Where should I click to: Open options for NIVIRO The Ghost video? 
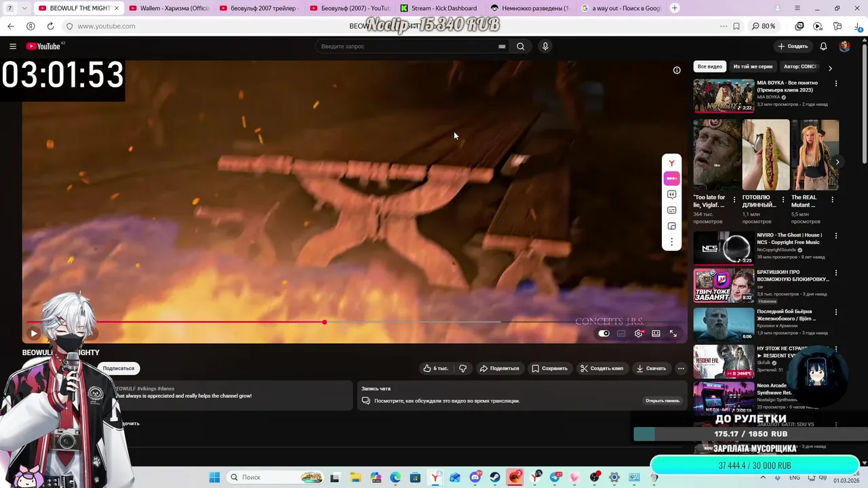[x=835, y=236]
